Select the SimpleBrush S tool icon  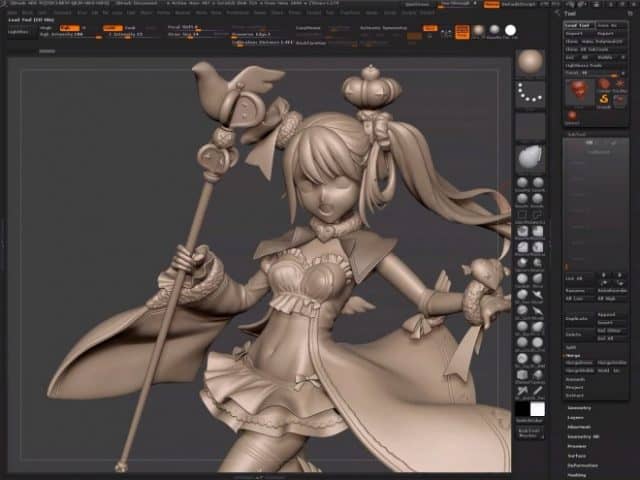coord(604,99)
